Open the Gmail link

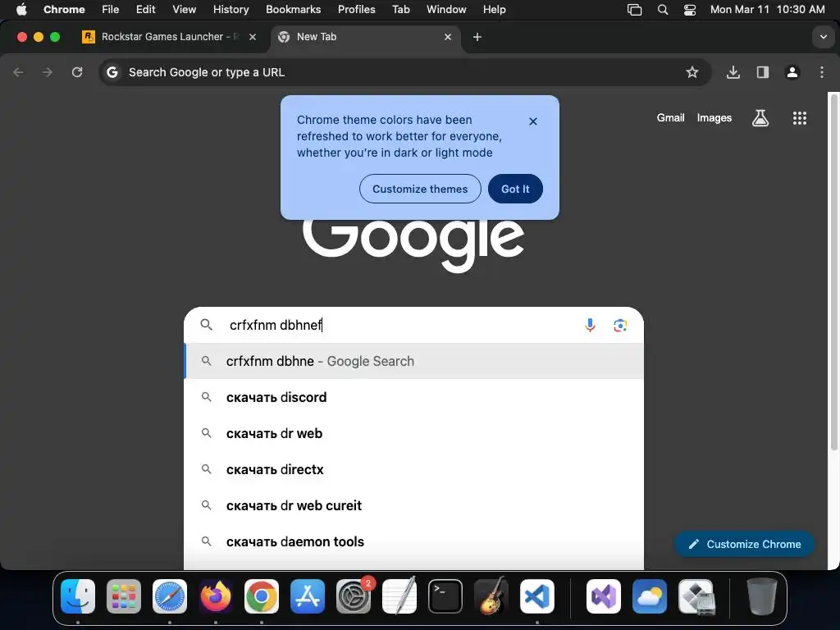coord(671,118)
